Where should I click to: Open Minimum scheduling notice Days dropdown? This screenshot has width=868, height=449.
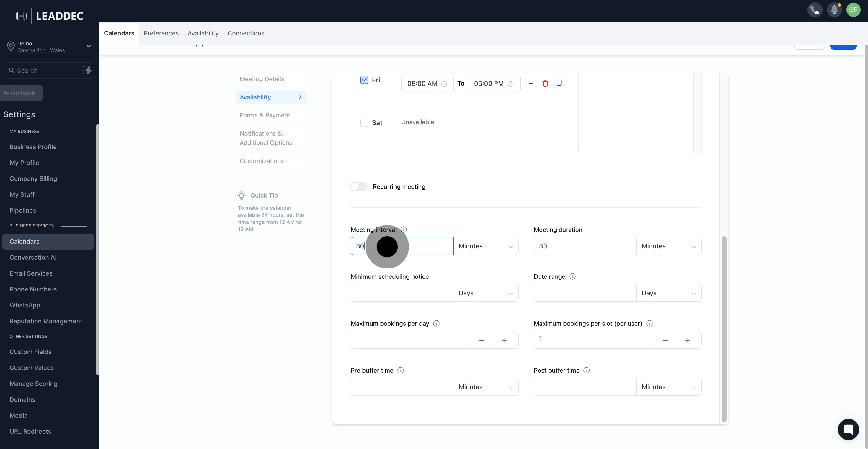pos(486,293)
